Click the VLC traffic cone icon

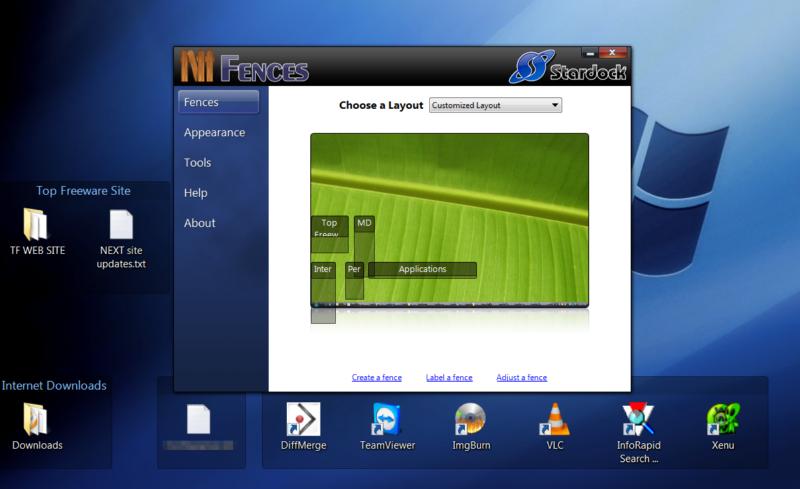click(555, 419)
